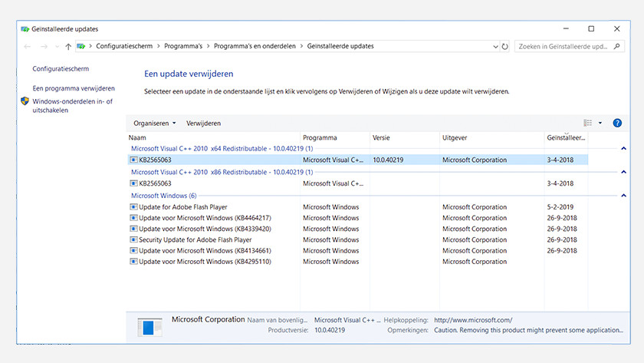This screenshot has height=363, width=644.
Task: Select Security Update for Adobe Flash Player
Action: [x=358, y=239]
